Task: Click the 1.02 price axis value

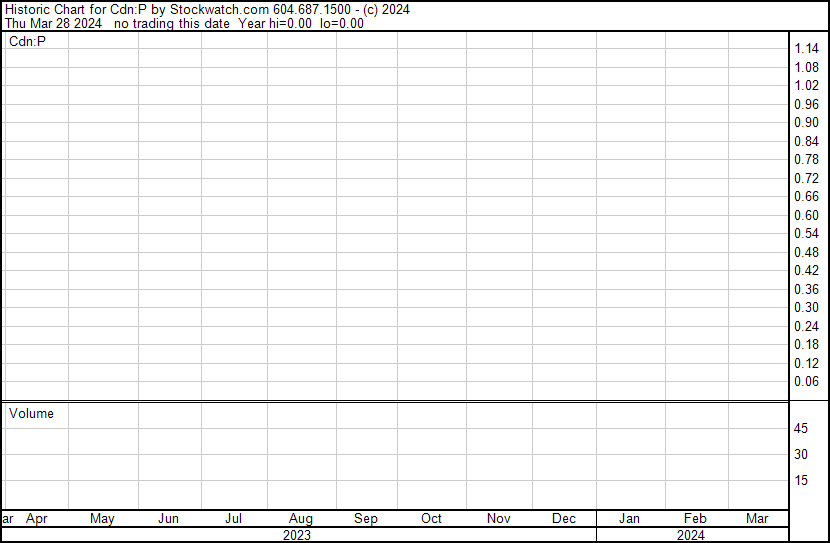Action: 806,86
